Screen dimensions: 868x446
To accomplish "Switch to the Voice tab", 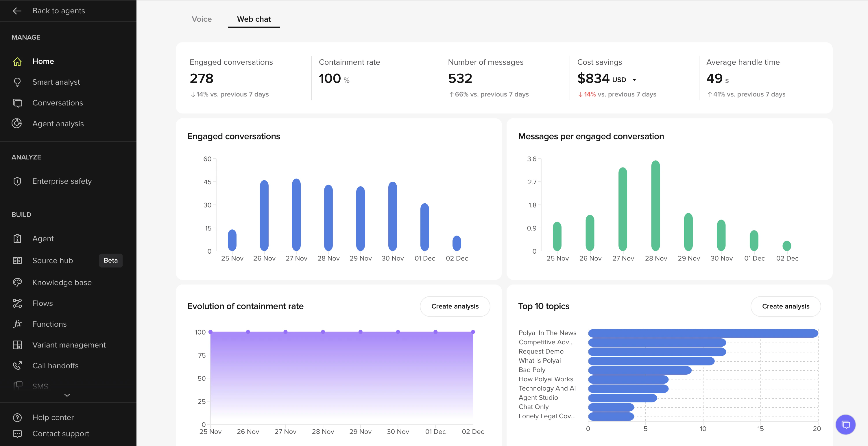I will click(201, 19).
